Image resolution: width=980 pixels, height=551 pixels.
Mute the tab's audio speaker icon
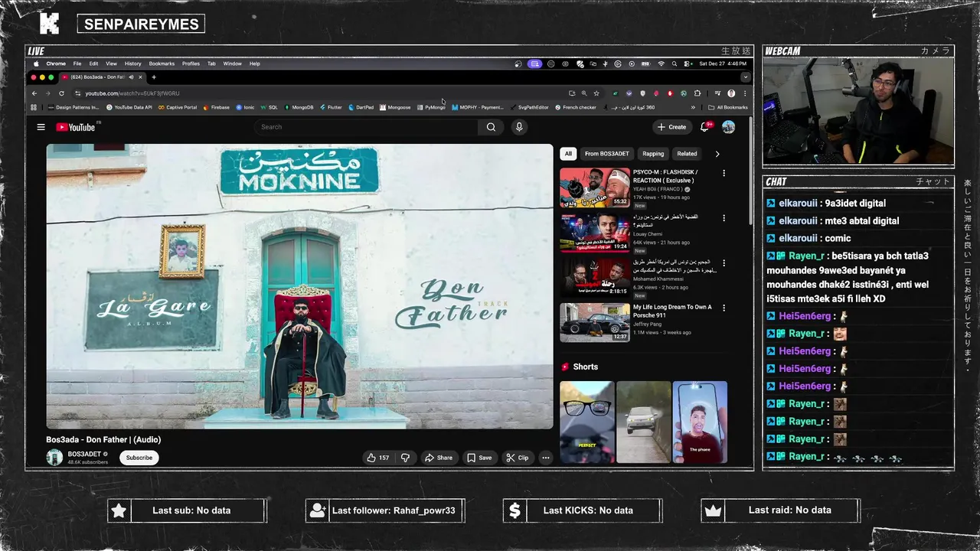coord(131,77)
